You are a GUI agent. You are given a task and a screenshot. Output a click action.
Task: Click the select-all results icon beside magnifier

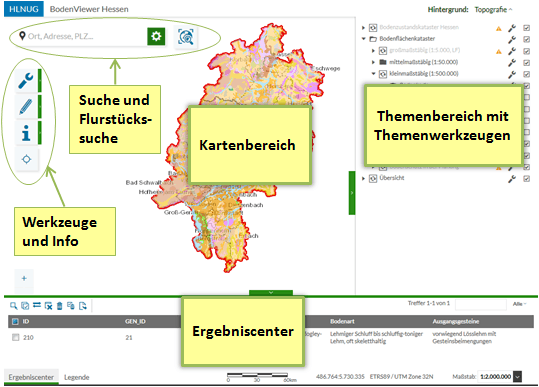(x=25, y=306)
